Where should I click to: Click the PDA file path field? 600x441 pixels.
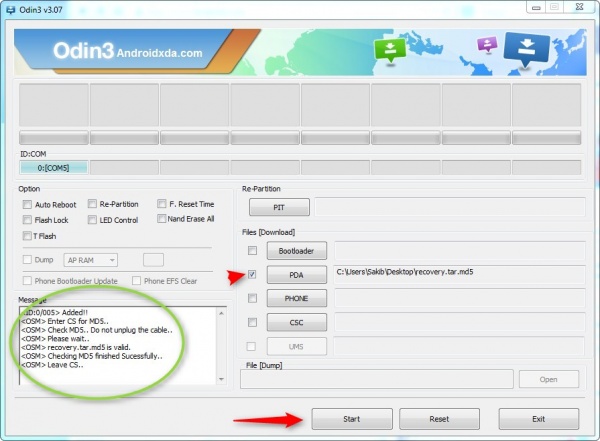(x=459, y=274)
